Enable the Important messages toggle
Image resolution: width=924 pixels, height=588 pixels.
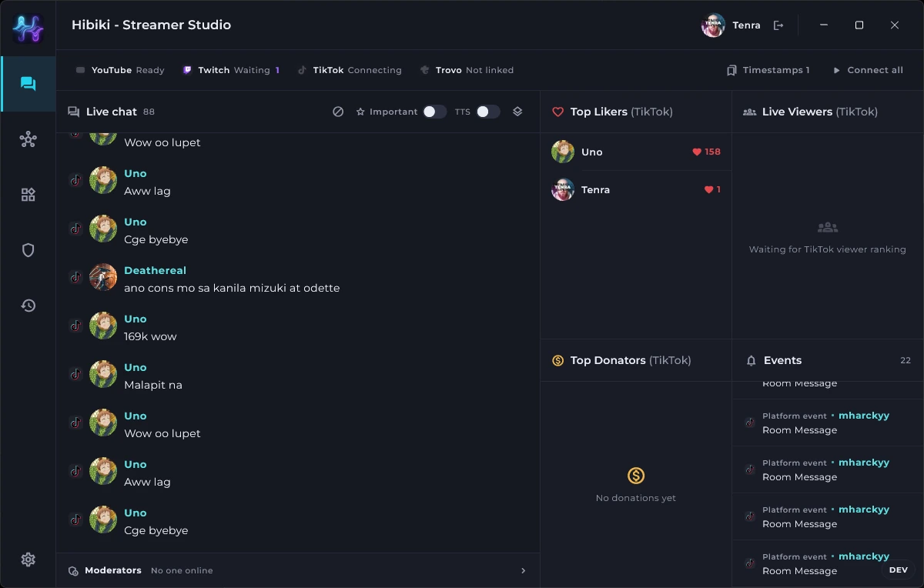pos(434,112)
